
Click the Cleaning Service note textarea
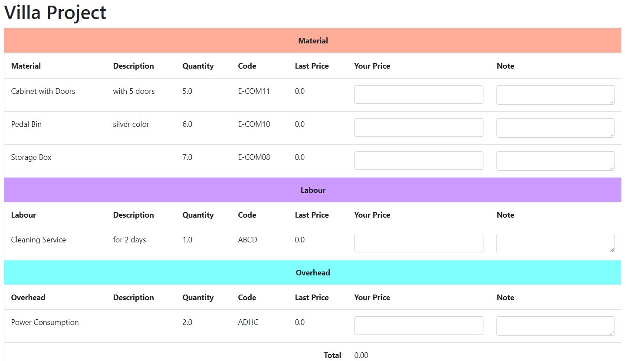555,244
